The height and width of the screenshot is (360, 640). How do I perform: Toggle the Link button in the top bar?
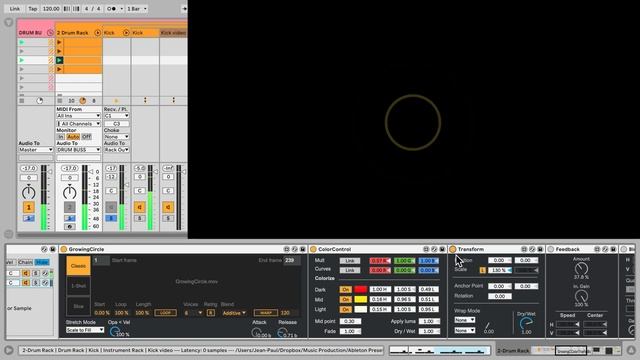[14, 9]
